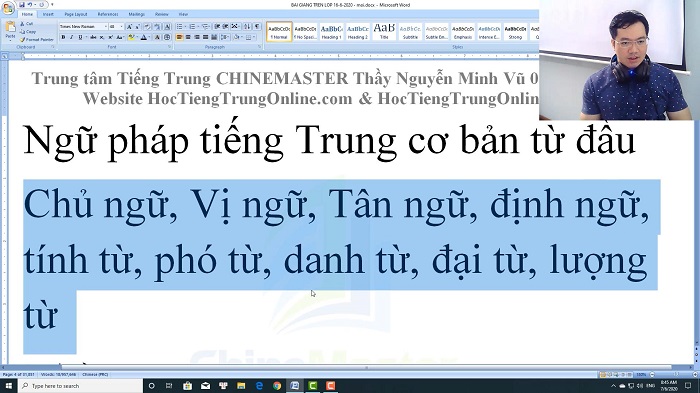Open Change Case dropdown
The width and height of the screenshot is (700, 393).
coord(121,37)
